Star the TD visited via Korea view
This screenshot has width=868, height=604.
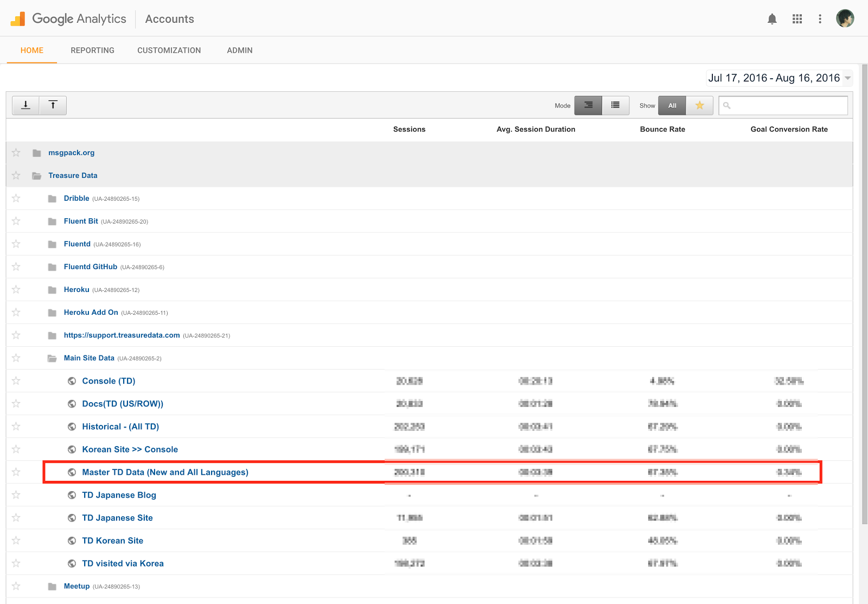(x=16, y=563)
